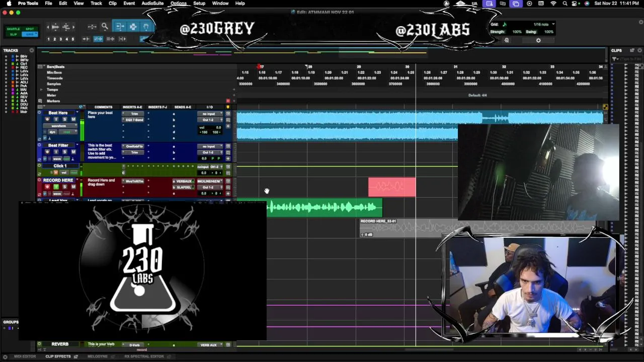Mute the Beat Filter track
Viewport: 644px width, 362px height.
(73, 152)
